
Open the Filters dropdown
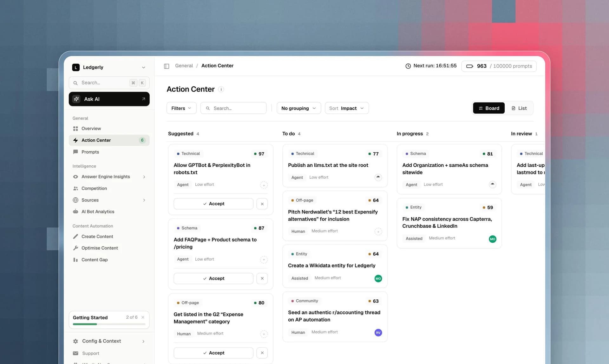tap(181, 108)
